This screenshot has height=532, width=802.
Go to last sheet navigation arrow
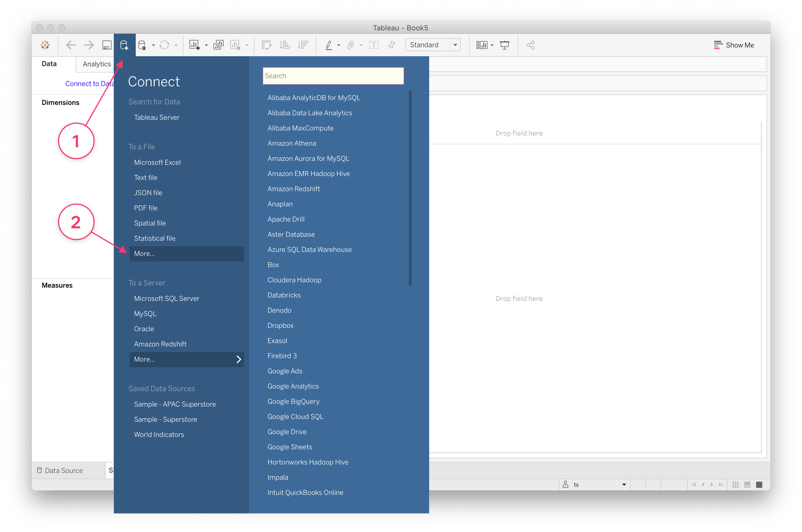720,485
